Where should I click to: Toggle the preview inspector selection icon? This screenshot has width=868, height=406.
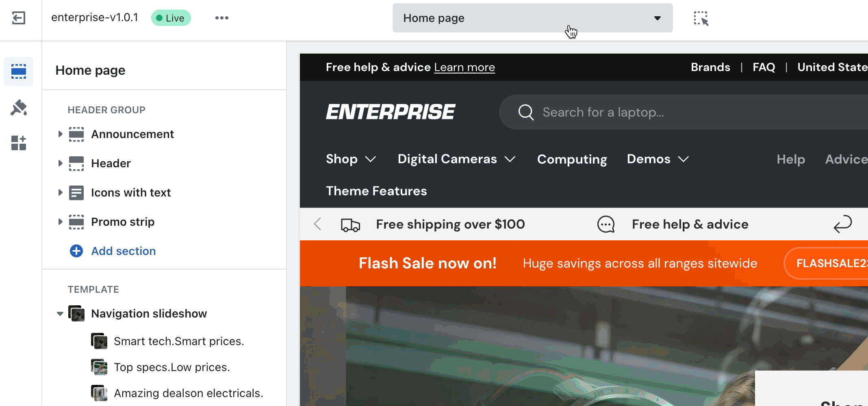701,18
